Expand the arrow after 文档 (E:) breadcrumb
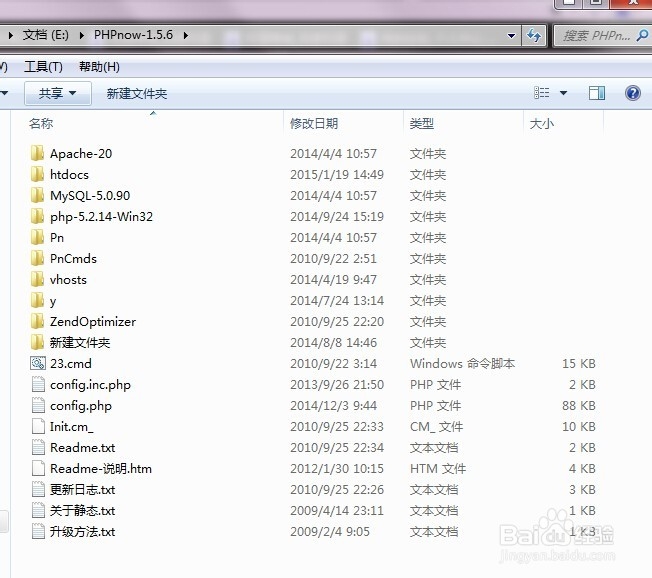 click(82, 35)
